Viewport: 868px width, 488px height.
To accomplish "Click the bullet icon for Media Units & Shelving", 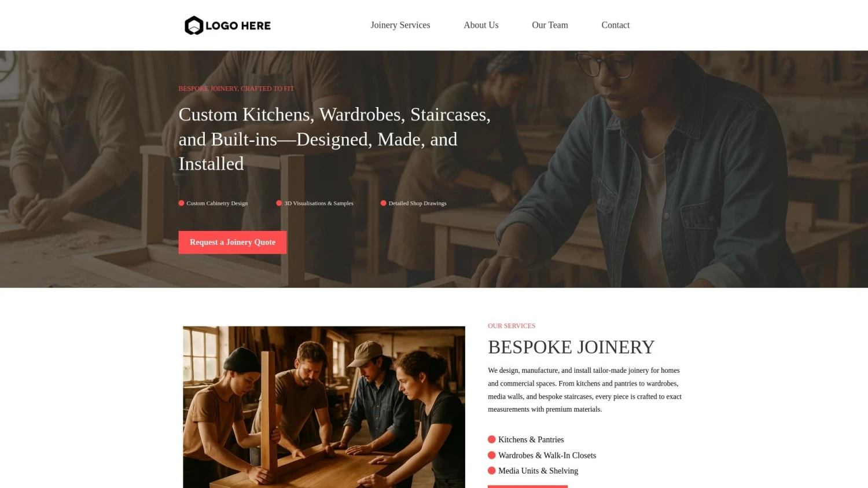I will [492, 471].
